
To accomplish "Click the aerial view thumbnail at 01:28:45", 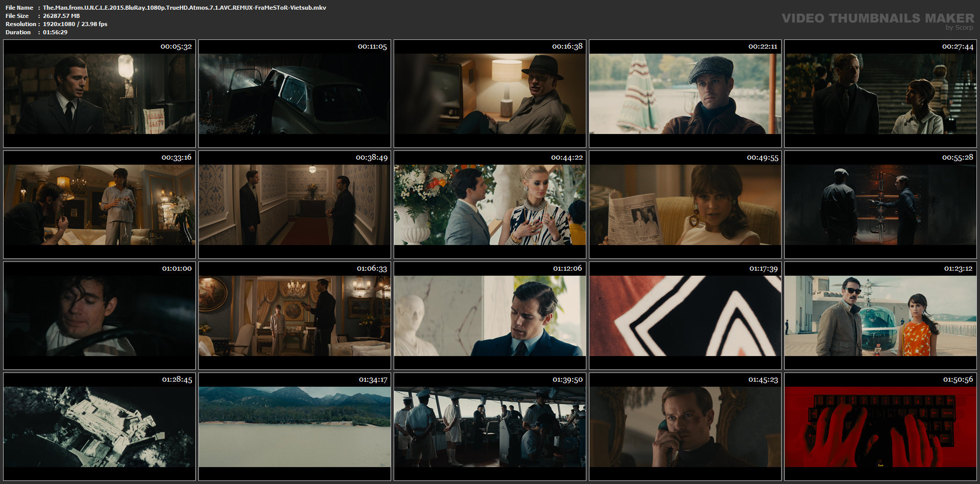I will pos(99,427).
